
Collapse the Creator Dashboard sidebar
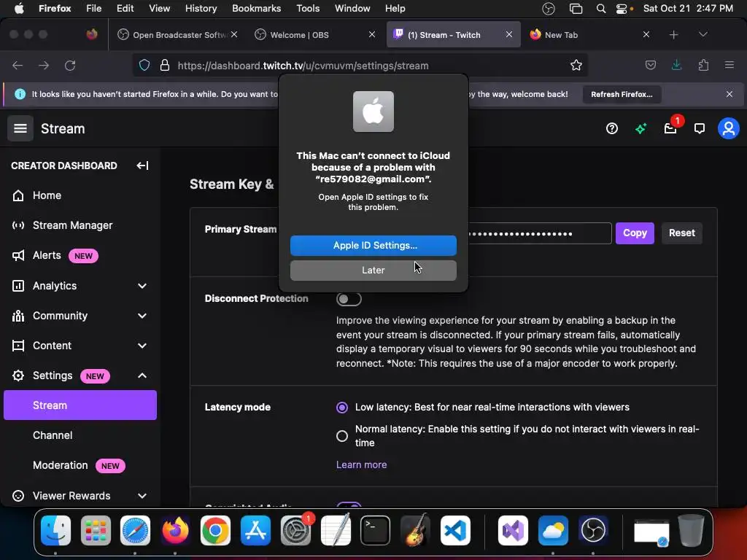click(142, 166)
